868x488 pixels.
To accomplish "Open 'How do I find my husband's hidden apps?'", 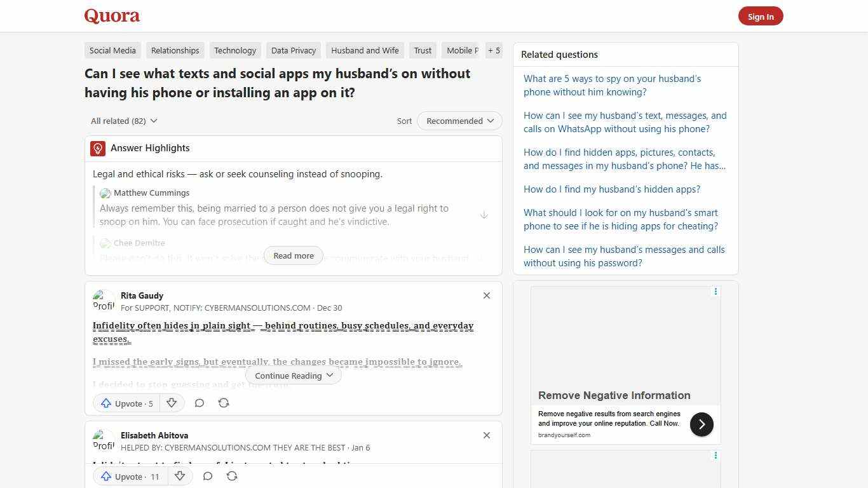I will tap(611, 189).
